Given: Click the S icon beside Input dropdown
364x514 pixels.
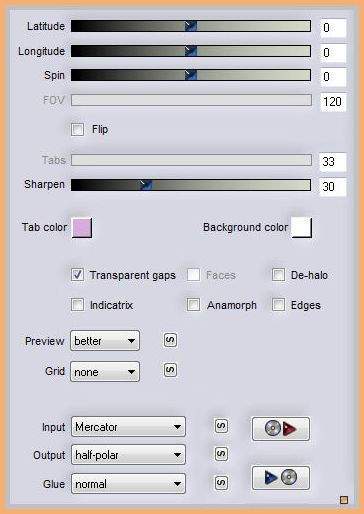Looking at the screenshot, I should coord(221,426).
